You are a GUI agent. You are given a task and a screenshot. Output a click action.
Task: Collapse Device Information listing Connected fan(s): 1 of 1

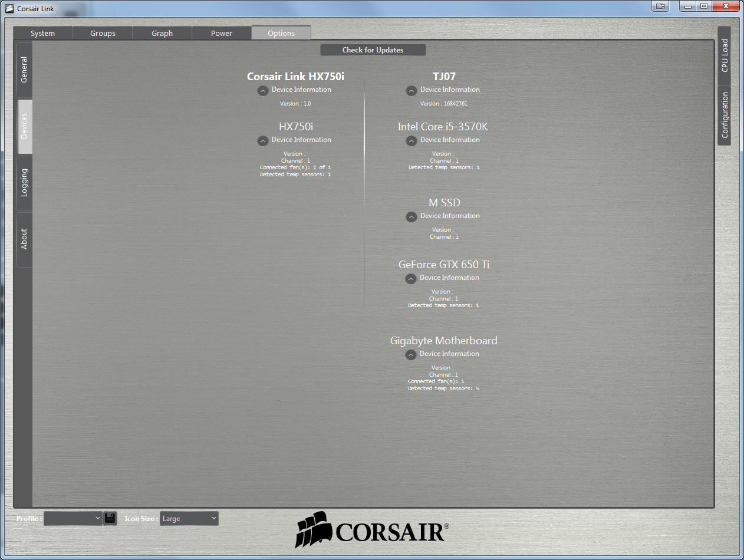point(263,141)
